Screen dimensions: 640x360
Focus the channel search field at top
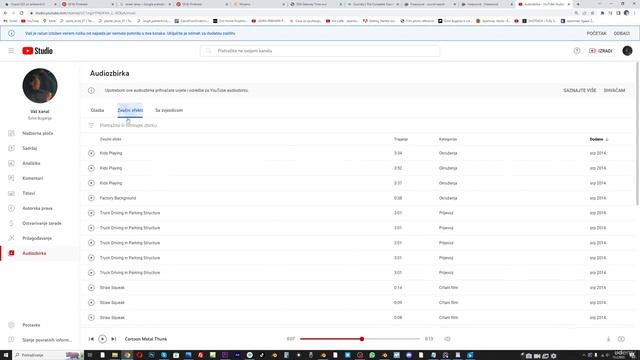point(320,51)
